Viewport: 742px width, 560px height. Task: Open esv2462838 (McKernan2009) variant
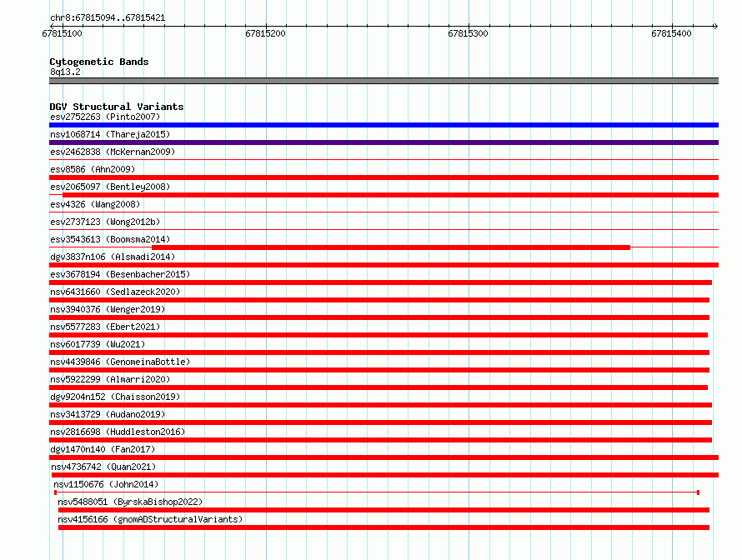[113, 152]
